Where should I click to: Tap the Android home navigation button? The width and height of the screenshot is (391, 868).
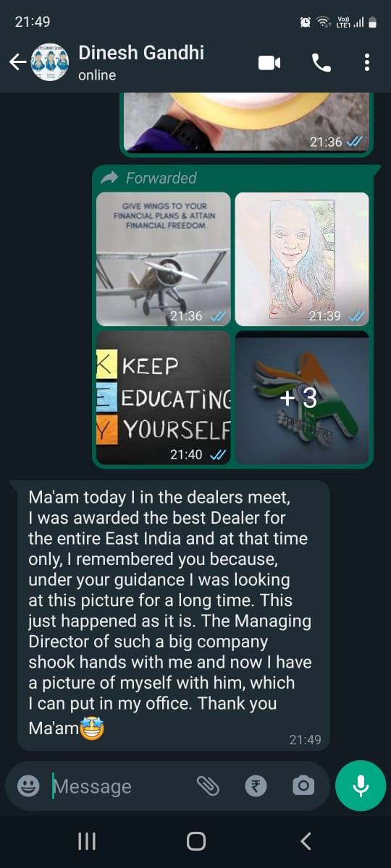195,841
